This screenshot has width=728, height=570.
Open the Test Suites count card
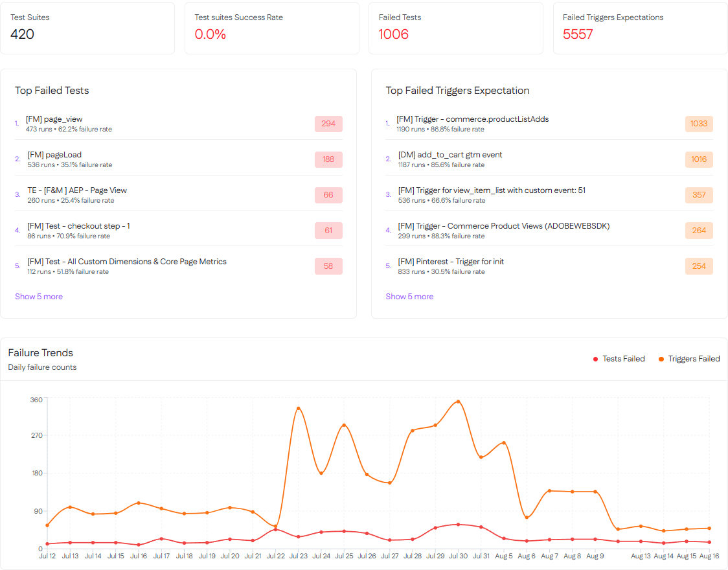click(x=87, y=28)
